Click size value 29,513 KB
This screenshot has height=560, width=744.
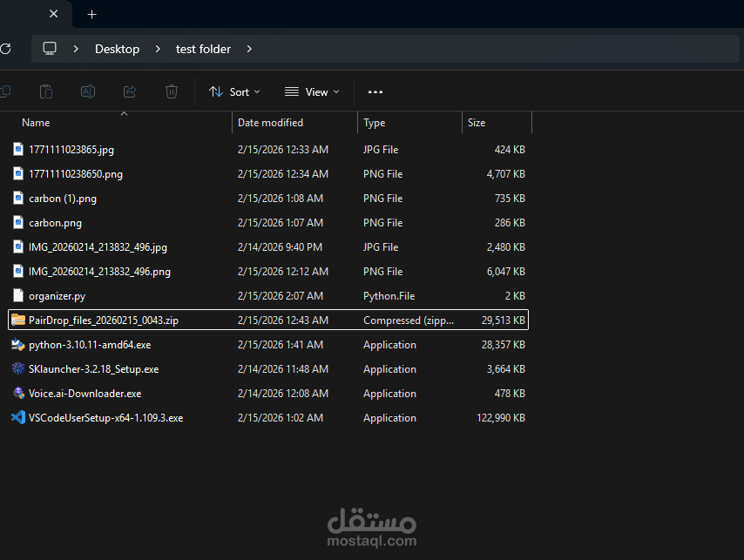tap(503, 320)
